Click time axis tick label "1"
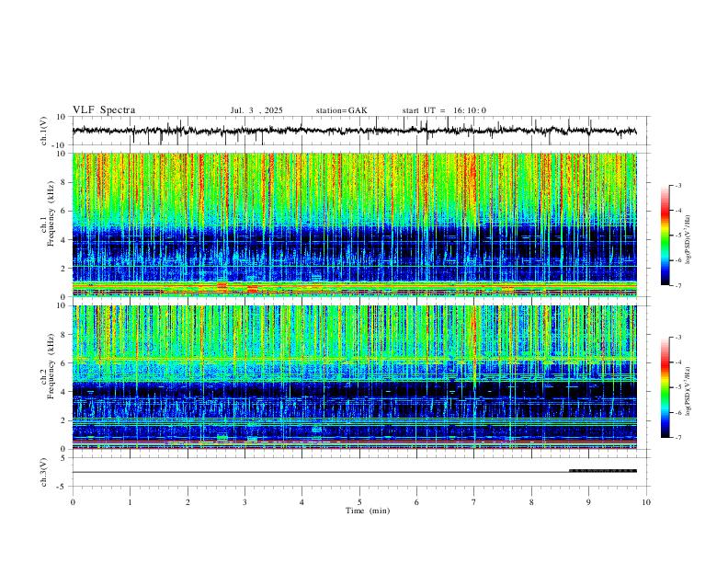 [x=130, y=502]
